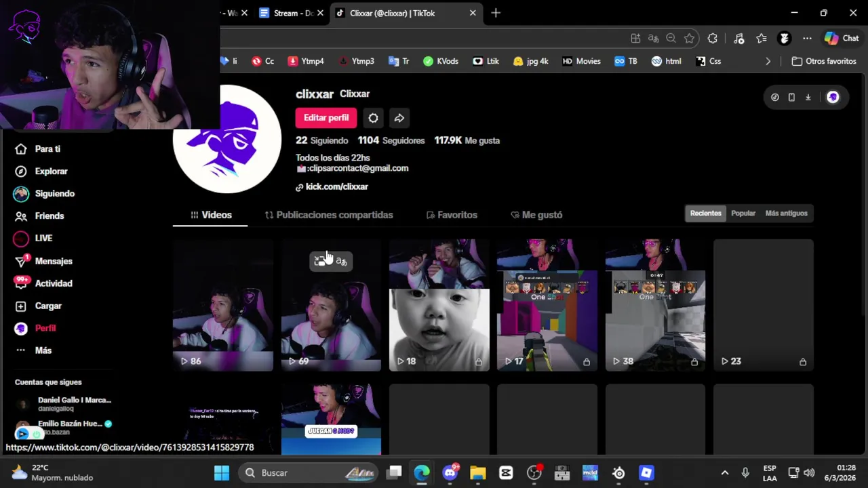The height and width of the screenshot is (488, 868).
Task: Click the media music note toolbar icon
Action: pos(738,39)
